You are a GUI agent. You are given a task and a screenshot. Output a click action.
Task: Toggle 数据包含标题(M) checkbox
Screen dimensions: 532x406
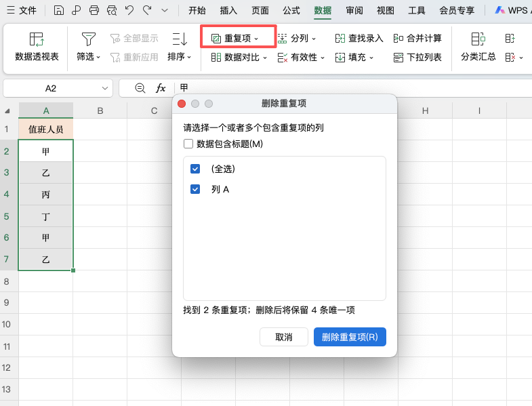188,144
